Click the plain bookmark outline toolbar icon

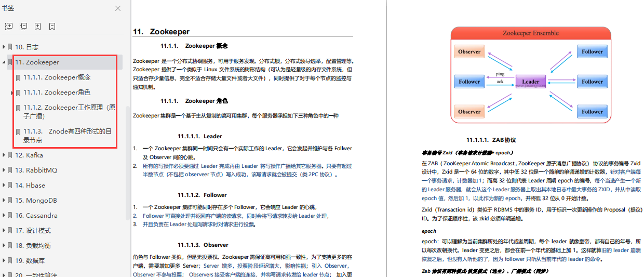(x=52, y=26)
